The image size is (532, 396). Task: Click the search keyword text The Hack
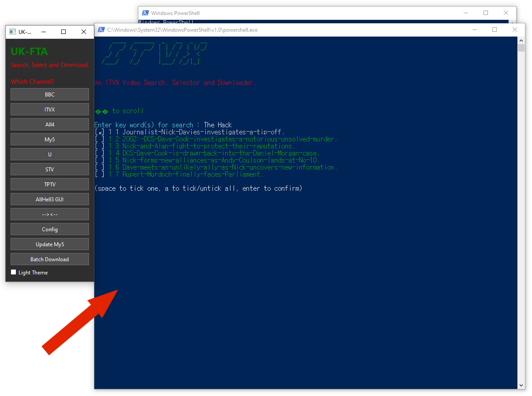coord(218,125)
